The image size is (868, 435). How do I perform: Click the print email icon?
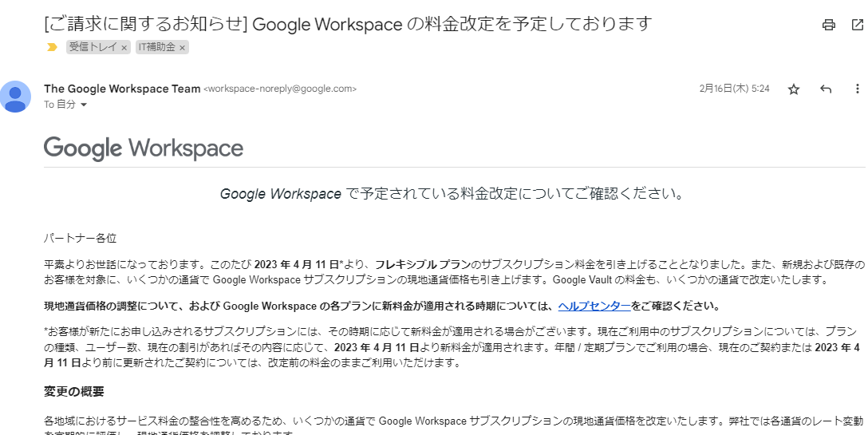829,25
